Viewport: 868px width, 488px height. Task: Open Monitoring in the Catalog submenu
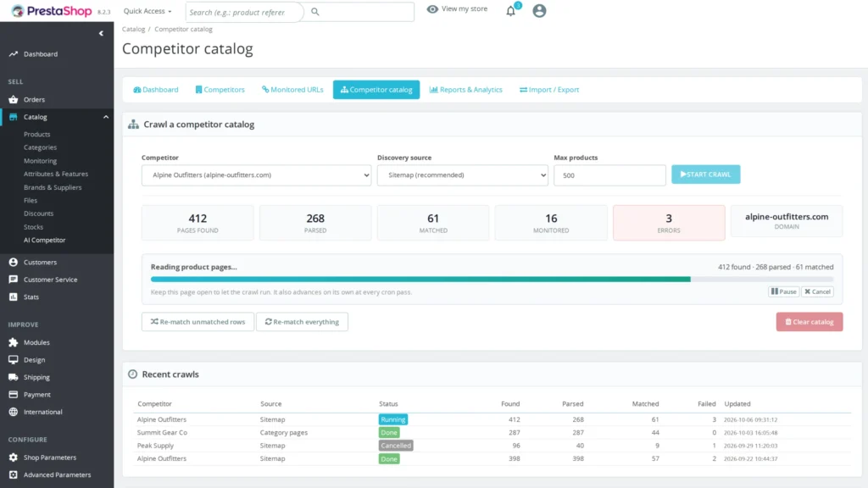[x=40, y=160]
